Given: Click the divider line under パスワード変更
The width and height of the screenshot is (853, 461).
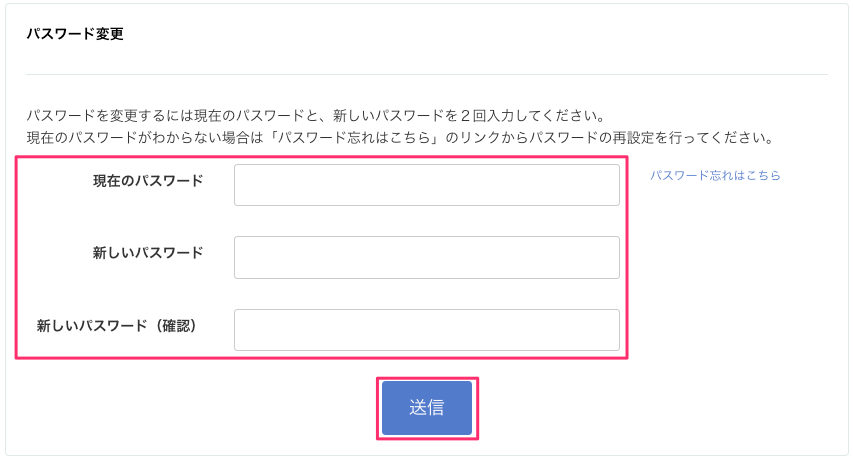Looking at the screenshot, I should (x=426, y=74).
